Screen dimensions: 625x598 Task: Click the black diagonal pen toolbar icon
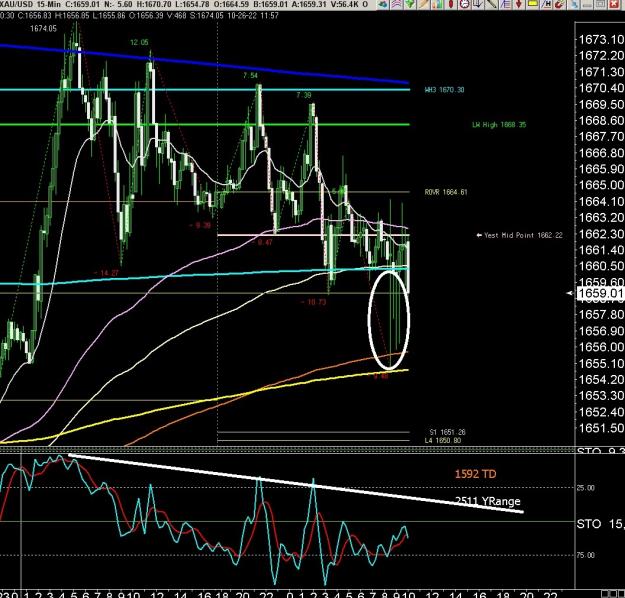[x=491, y=4]
